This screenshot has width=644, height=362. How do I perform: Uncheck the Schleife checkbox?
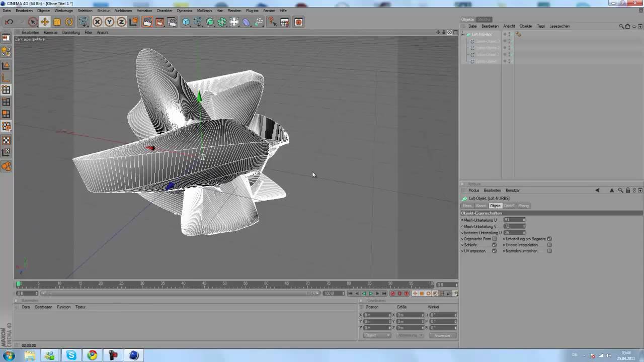point(494,245)
